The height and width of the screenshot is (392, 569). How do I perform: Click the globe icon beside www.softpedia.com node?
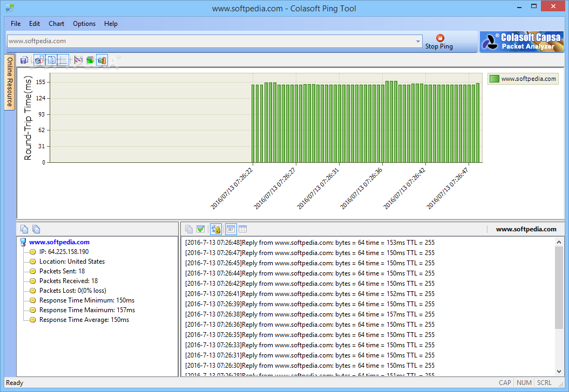click(x=23, y=242)
